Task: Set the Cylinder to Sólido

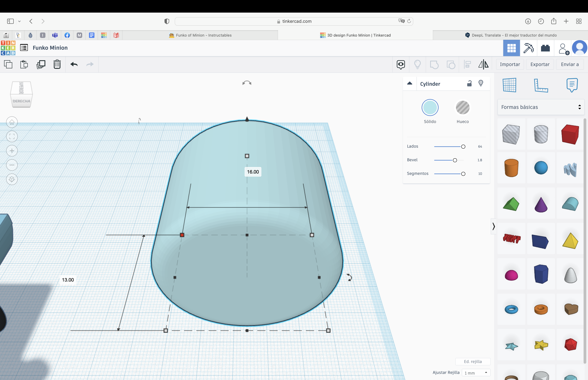Action: tap(430, 108)
